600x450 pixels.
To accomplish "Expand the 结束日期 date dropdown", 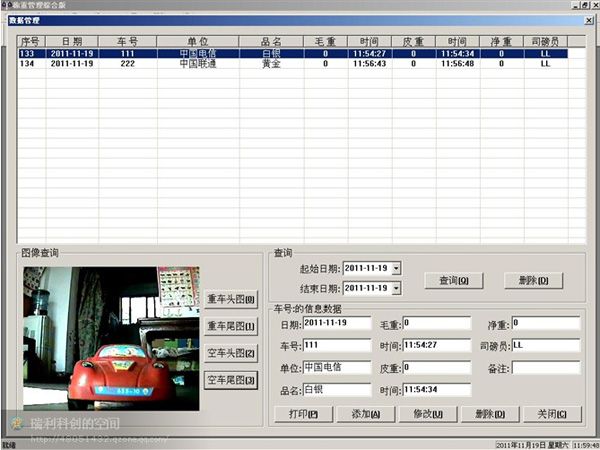I will click(x=396, y=288).
